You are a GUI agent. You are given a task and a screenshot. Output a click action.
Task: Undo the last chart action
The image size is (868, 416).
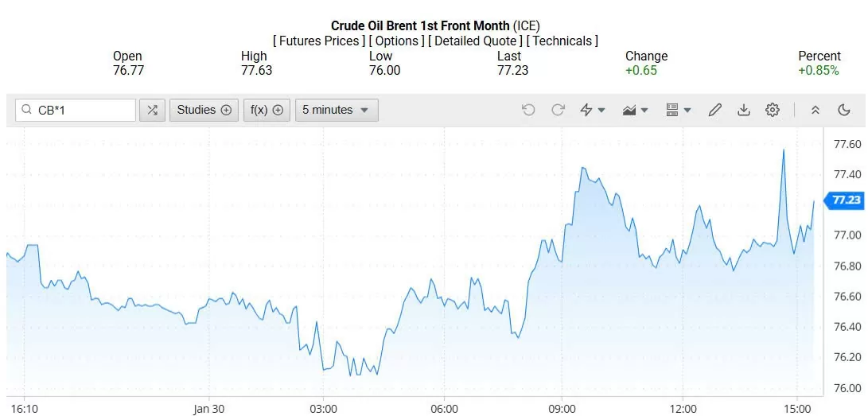528,110
